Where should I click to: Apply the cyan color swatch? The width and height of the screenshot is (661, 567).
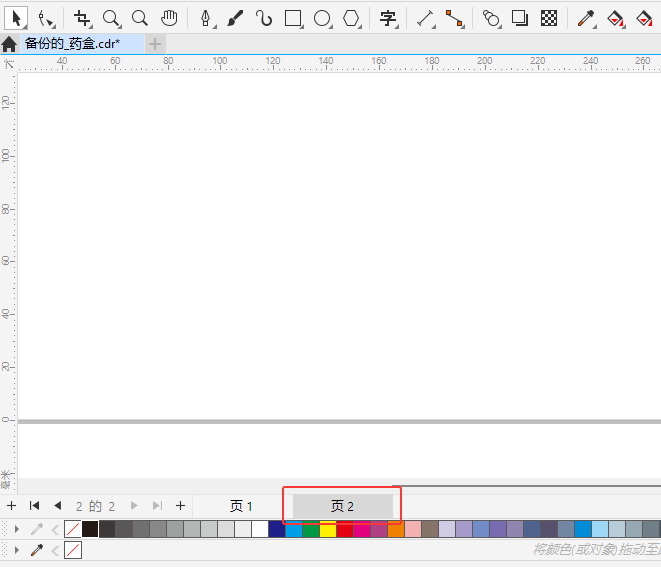pyautogui.click(x=294, y=529)
